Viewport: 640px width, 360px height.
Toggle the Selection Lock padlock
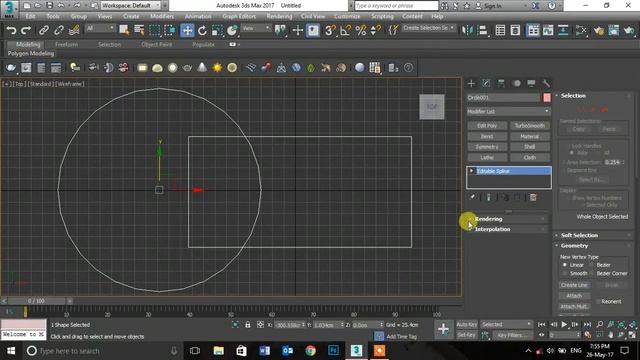(x=247, y=325)
